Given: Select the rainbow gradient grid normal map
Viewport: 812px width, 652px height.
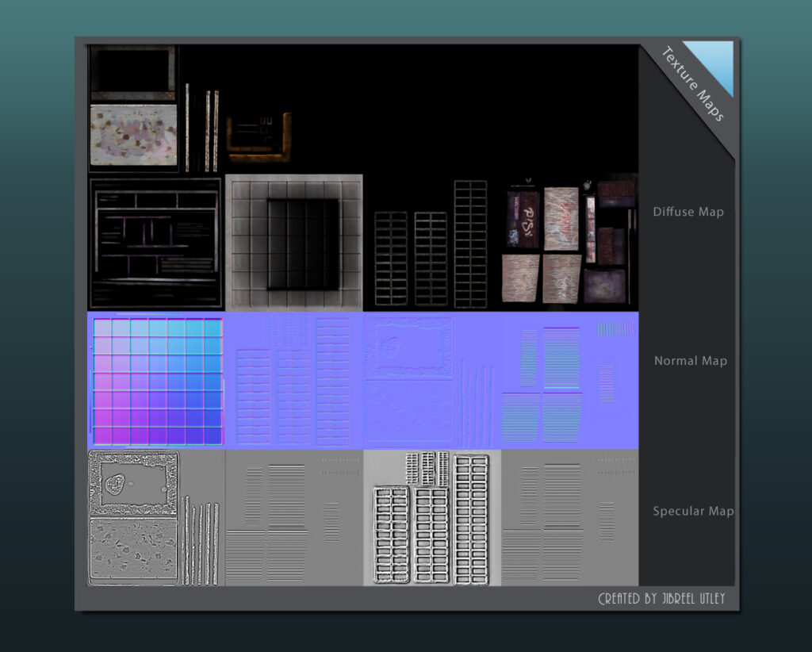Looking at the screenshot, I should click(x=156, y=380).
